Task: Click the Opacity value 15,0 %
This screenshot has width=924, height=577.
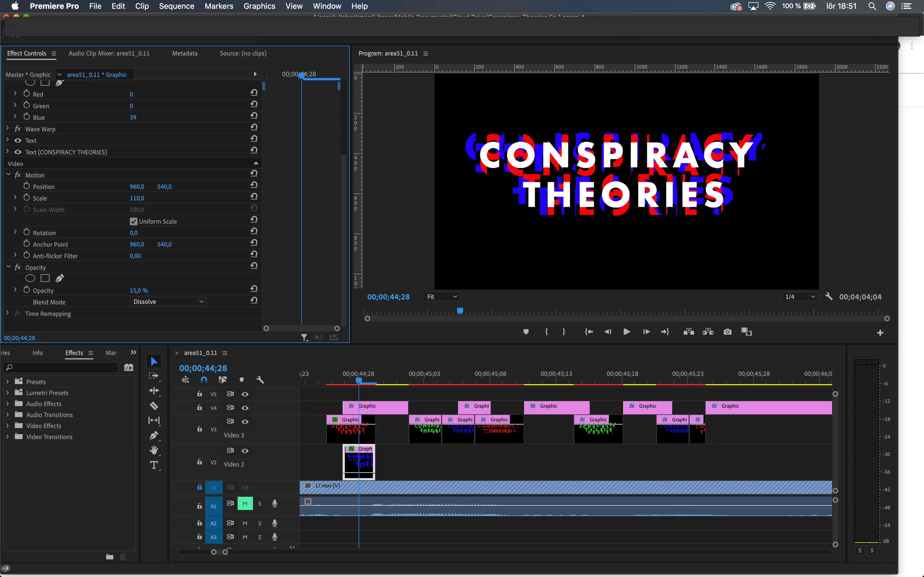Action: [x=139, y=291]
